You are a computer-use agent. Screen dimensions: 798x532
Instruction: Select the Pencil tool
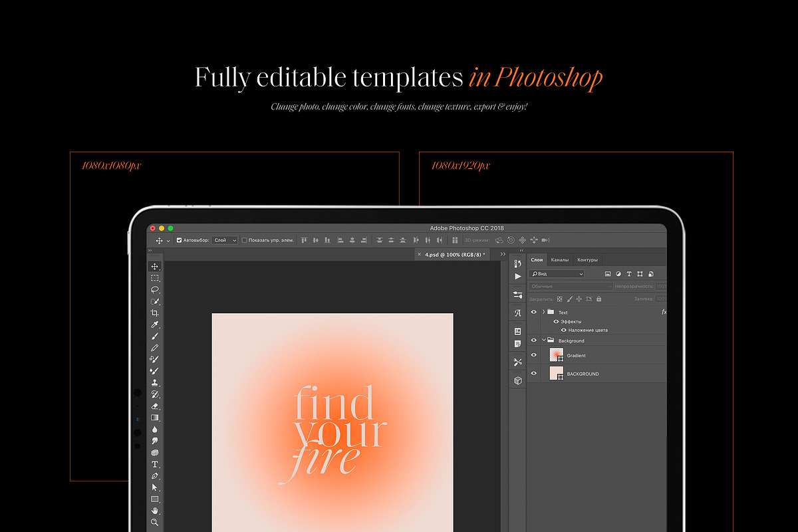[x=155, y=348]
